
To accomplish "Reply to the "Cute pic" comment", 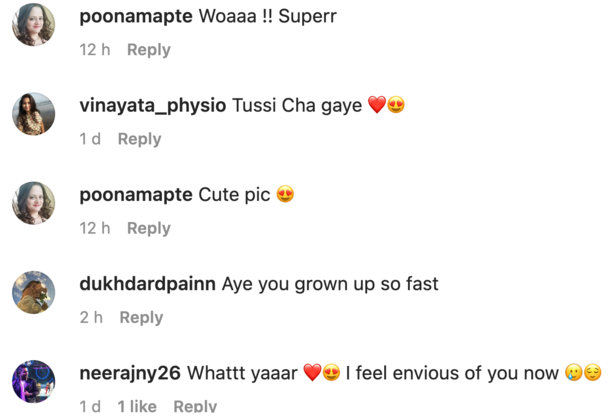I will tap(148, 228).
